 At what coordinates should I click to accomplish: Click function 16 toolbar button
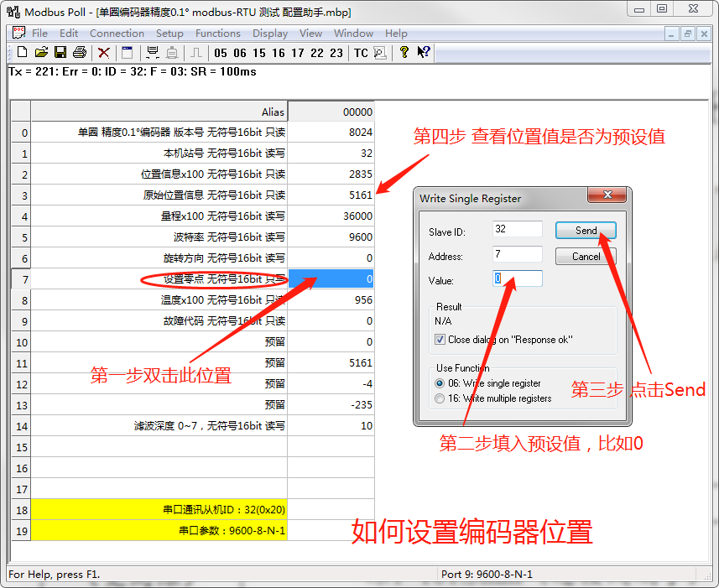click(x=278, y=53)
